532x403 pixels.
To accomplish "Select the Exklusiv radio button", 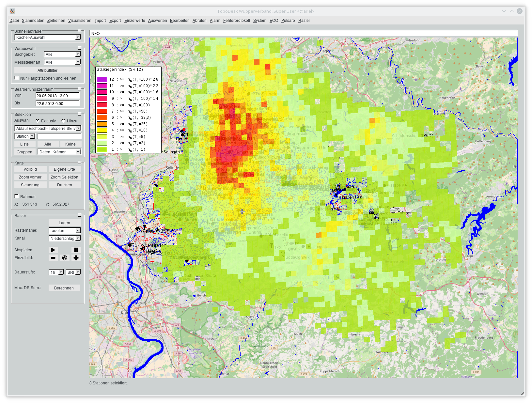I will click(x=38, y=121).
